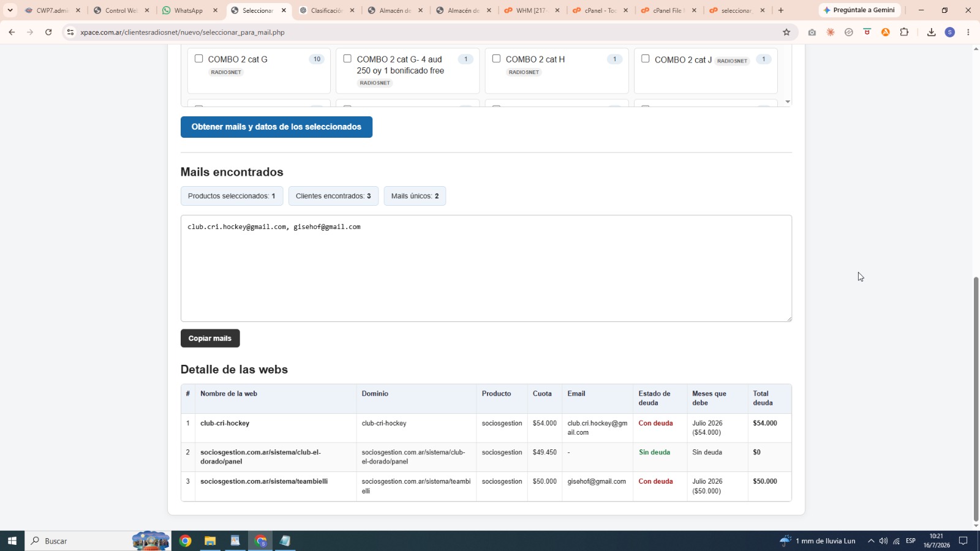The image size is (980, 551).
Task: Bookmark this page with the star icon
Action: click(x=786, y=32)
